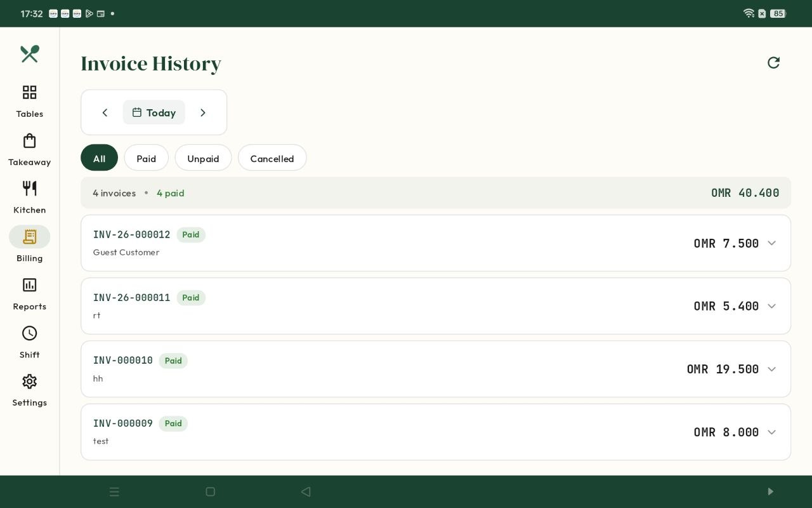Select the All invoices tab

point(99,158)
